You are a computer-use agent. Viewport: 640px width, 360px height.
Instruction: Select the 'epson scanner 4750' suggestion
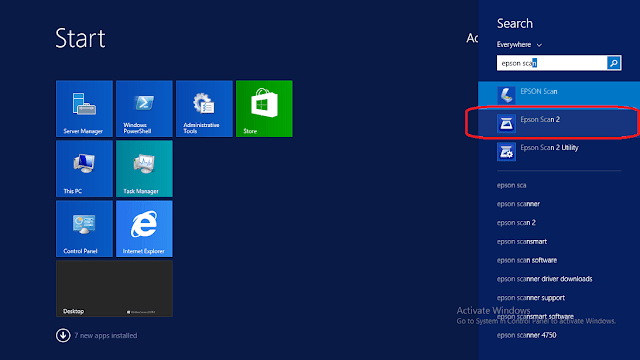pos(527,336)
